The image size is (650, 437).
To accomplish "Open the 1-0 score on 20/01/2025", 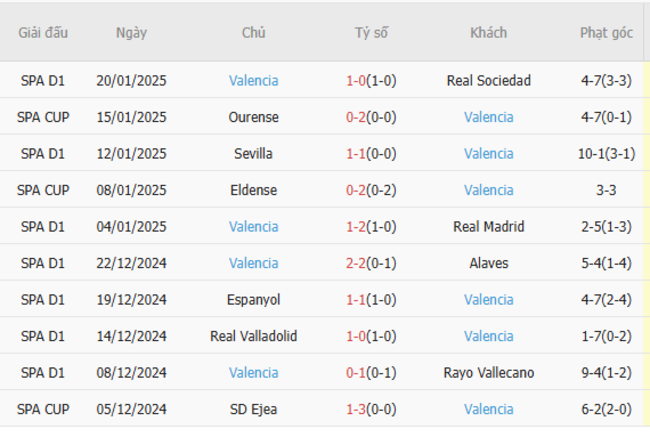I will click(356, 80).
